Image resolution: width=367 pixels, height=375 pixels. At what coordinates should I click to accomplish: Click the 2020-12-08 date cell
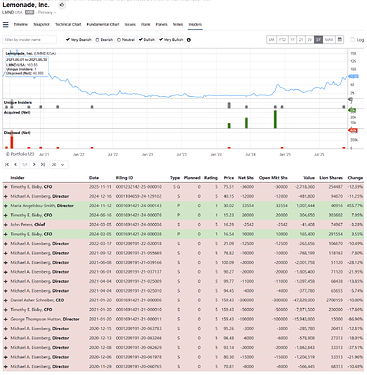click(x=100, y=348)
